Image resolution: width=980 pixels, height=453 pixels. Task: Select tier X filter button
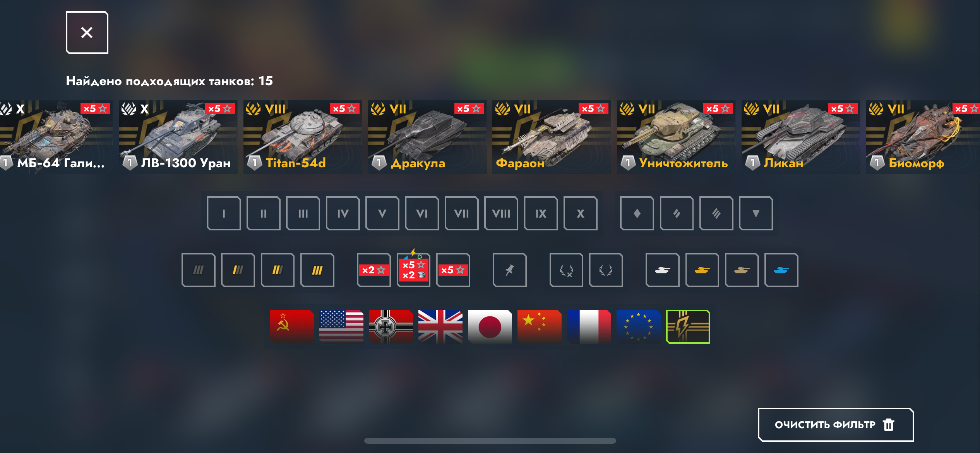coord(580,213)
